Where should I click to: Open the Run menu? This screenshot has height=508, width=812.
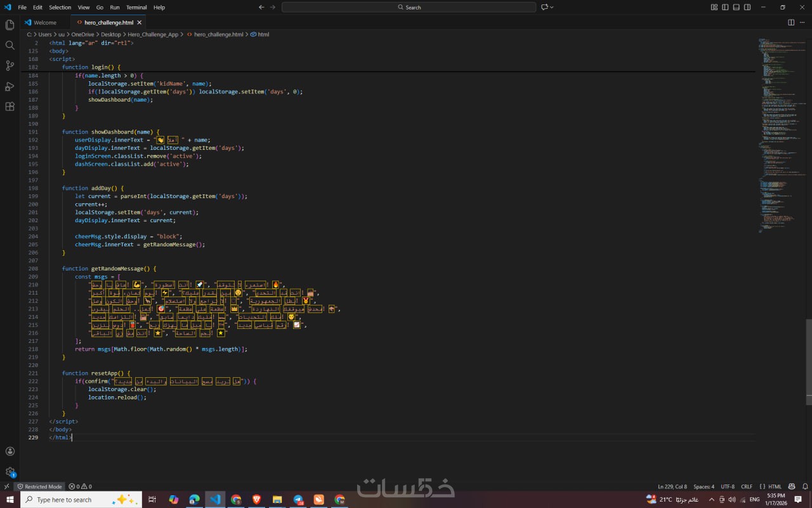pos(115,7)
